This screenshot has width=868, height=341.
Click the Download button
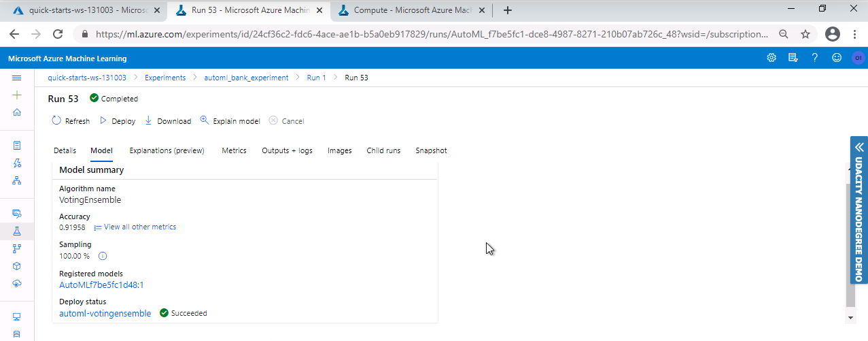tap(168, 121)
